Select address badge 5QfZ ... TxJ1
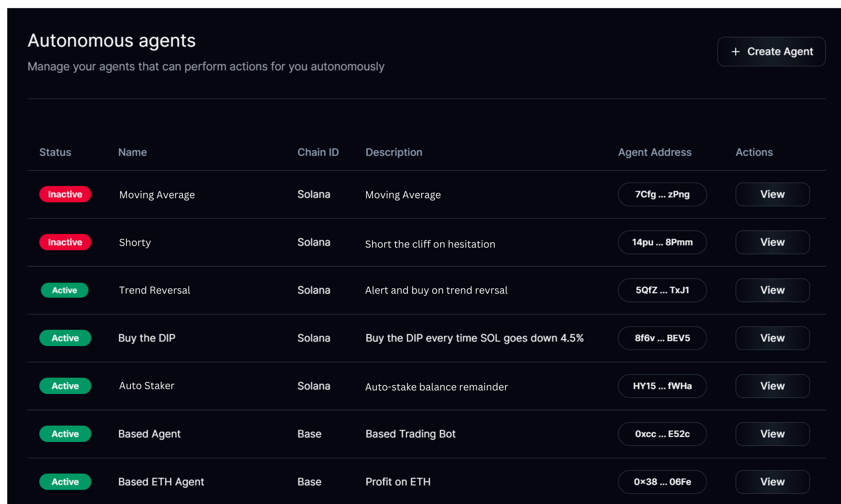The width and height of the screenshot is (841, 504). [662, 290]
